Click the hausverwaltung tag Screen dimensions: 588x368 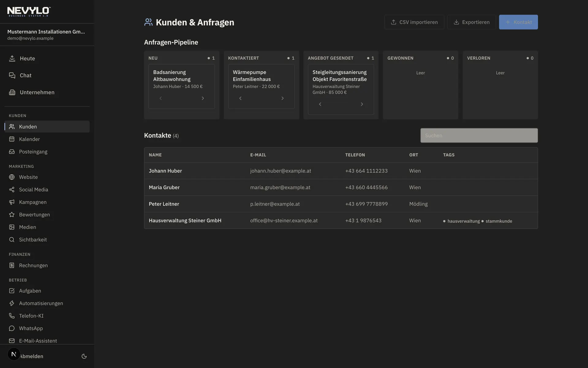pyautogui.click(x=461, y=221)
